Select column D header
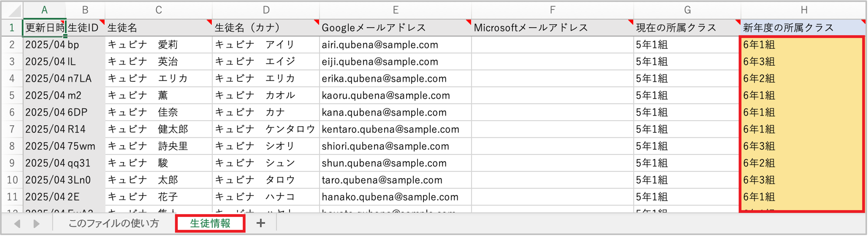Image resolution: width=868 pixels, height=236 pixels. (266, 10)
